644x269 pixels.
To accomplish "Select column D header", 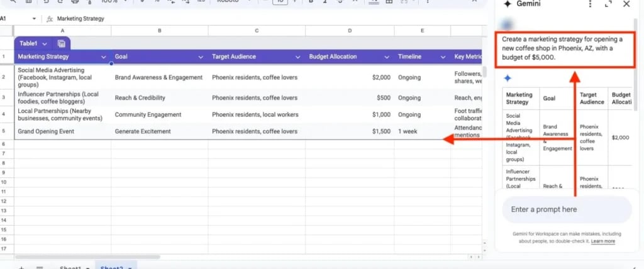I will (350, 31).
